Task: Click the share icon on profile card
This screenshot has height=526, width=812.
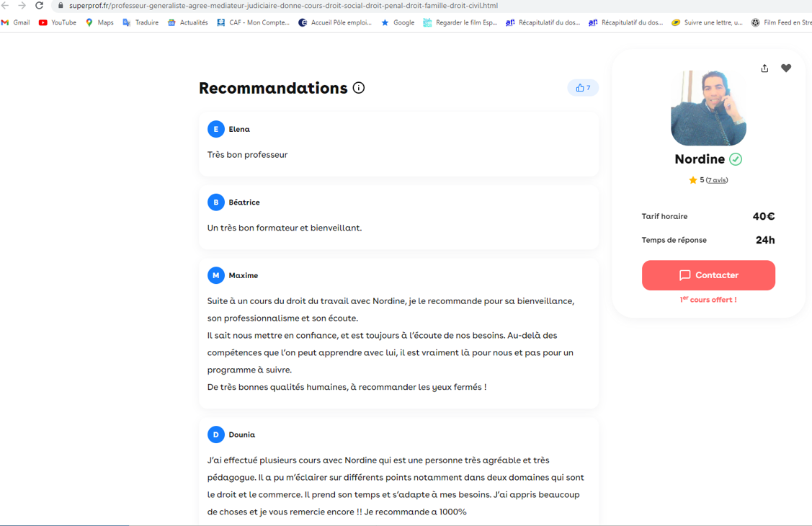Action: click(764, 68)
